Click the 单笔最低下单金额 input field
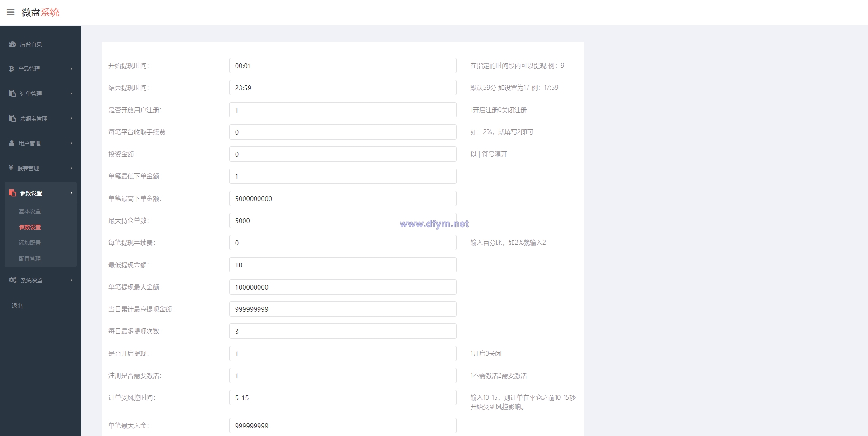868x436 pixels. pos(343,176)
